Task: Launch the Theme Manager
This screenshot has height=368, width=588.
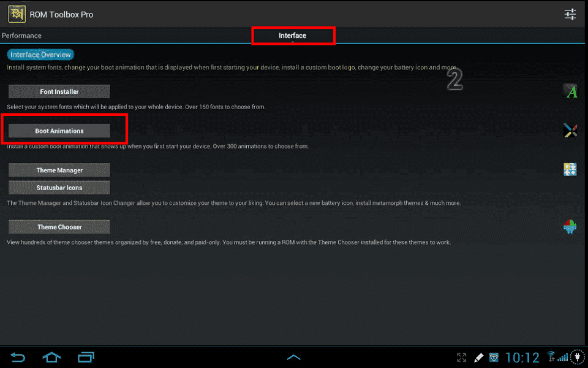Action: [59, 170]
